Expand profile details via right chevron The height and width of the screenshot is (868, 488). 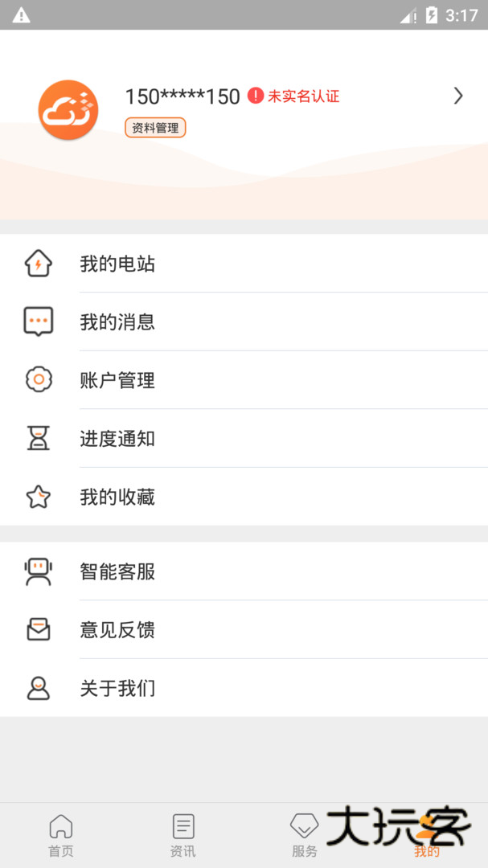(458, 96)
